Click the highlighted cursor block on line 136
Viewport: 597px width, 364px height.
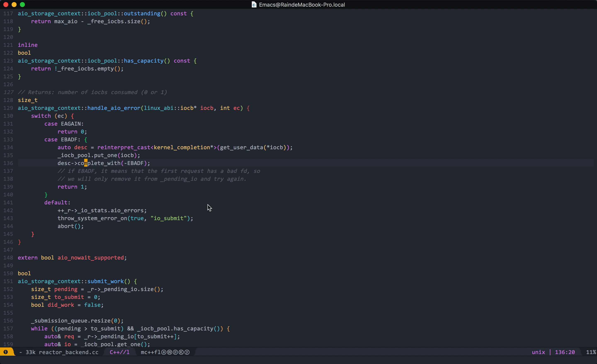pyautogui.click(x=86, y=163)
